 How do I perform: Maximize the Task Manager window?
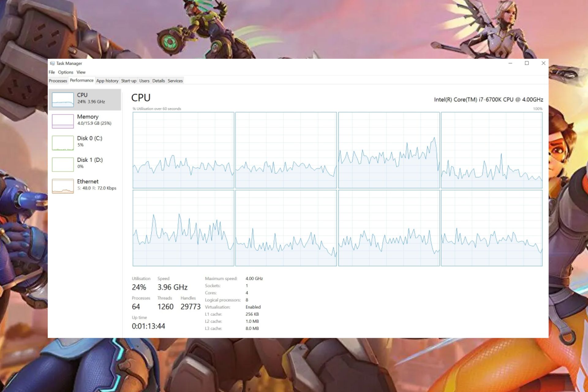(527, 63)
